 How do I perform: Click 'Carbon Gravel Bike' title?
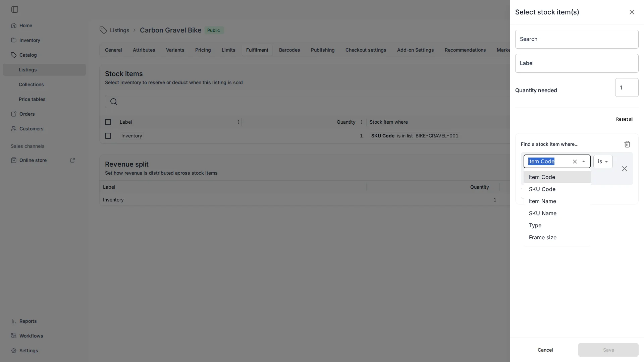(x=171, y=30)
